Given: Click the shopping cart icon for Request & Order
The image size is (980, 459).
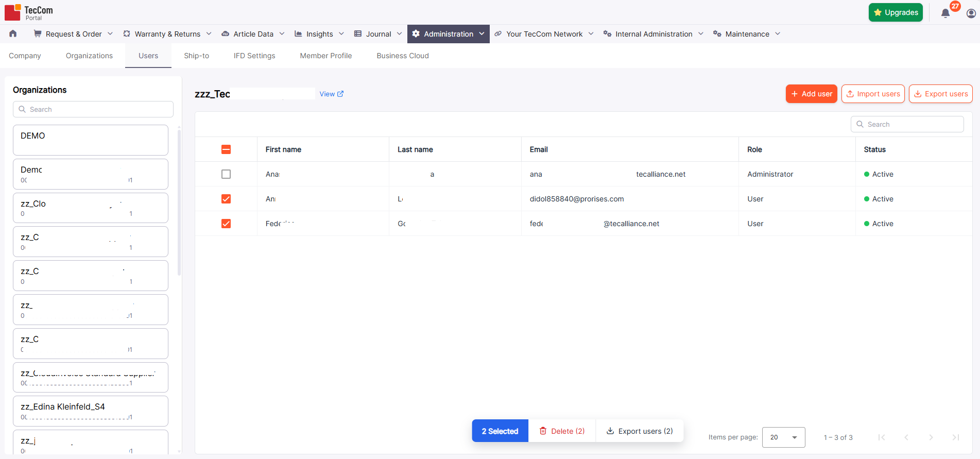Looking at the screenshot, I should (x=38, y=33).
